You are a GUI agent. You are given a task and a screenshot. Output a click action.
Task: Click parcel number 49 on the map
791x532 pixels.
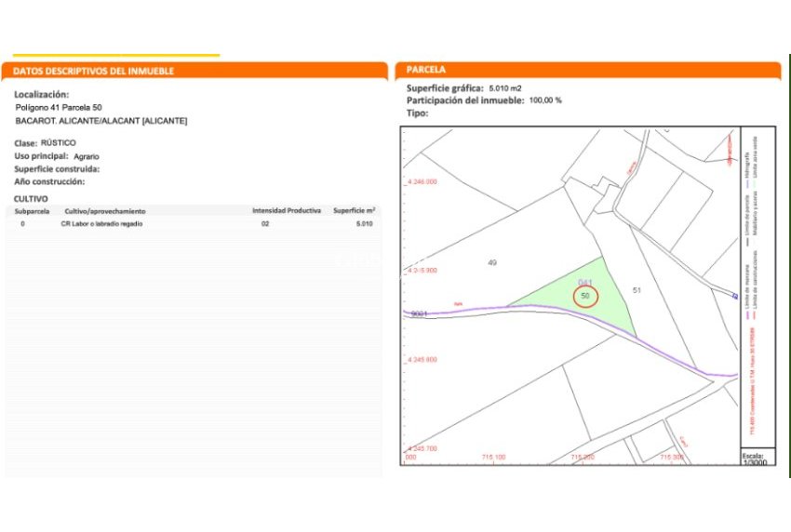[x=492, y=263]
